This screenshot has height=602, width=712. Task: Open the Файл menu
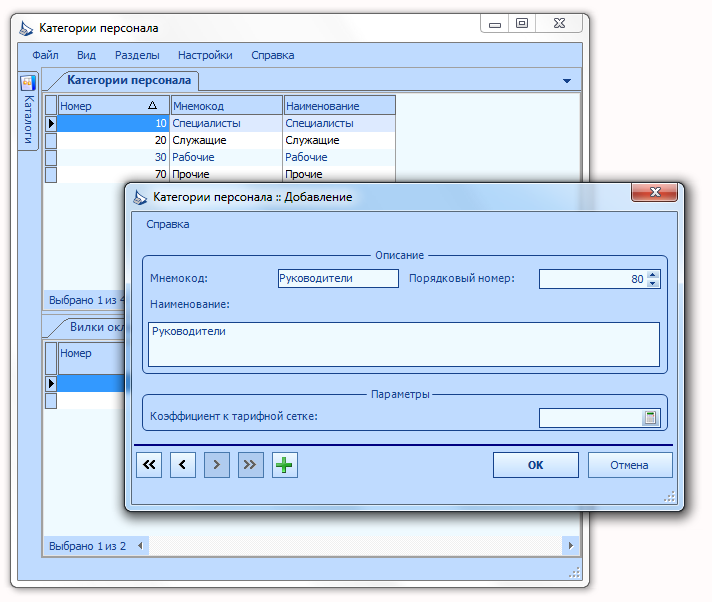(45, 55)
